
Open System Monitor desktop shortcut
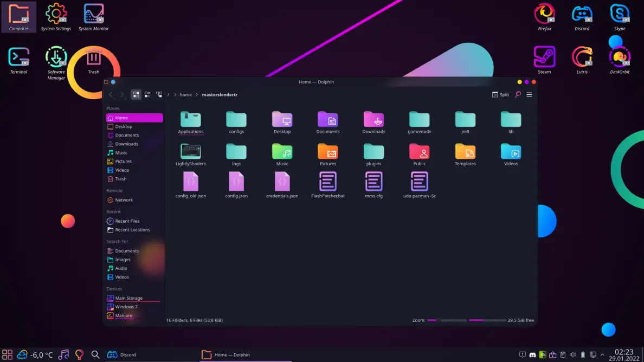tap(94, 17)
